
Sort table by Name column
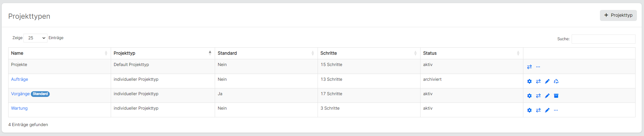click(x=60, y=53)
